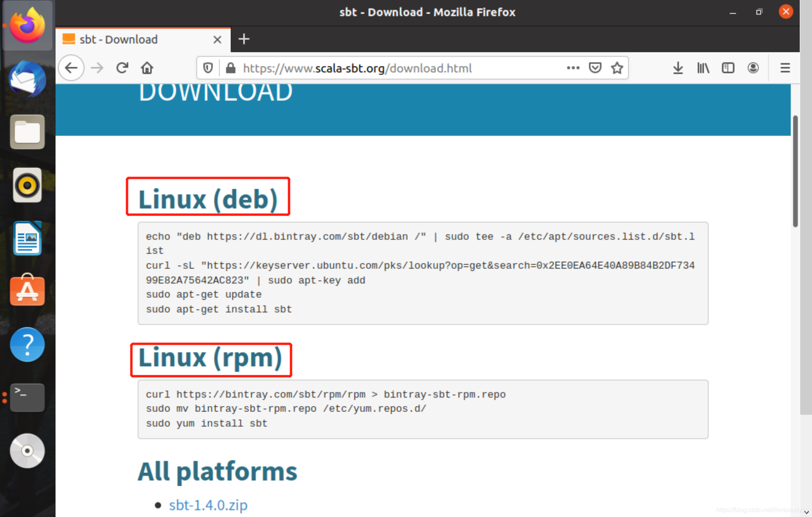Close the sbt - Download tab
This screenshot has height=517, width=812.
[217, 39]
